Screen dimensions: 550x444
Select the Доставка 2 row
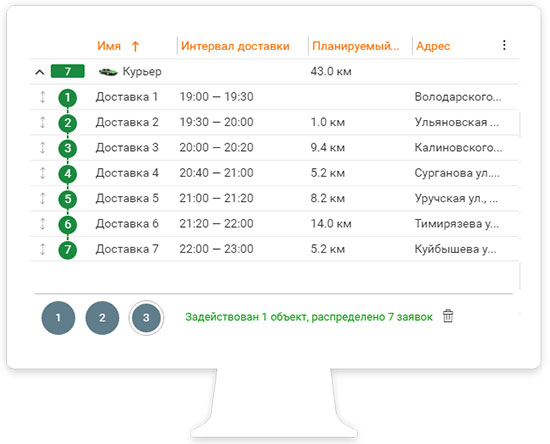(274, 122)
